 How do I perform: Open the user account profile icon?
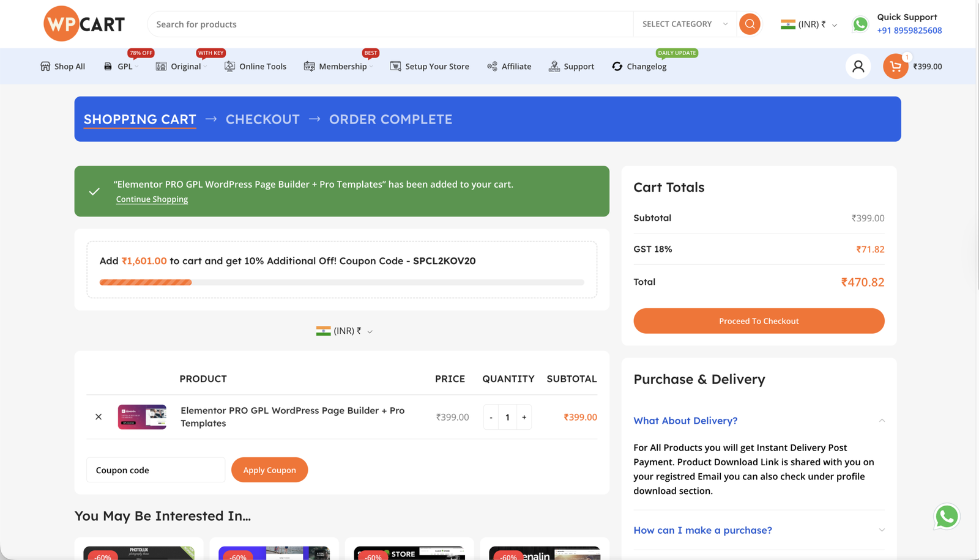[858, 67]
